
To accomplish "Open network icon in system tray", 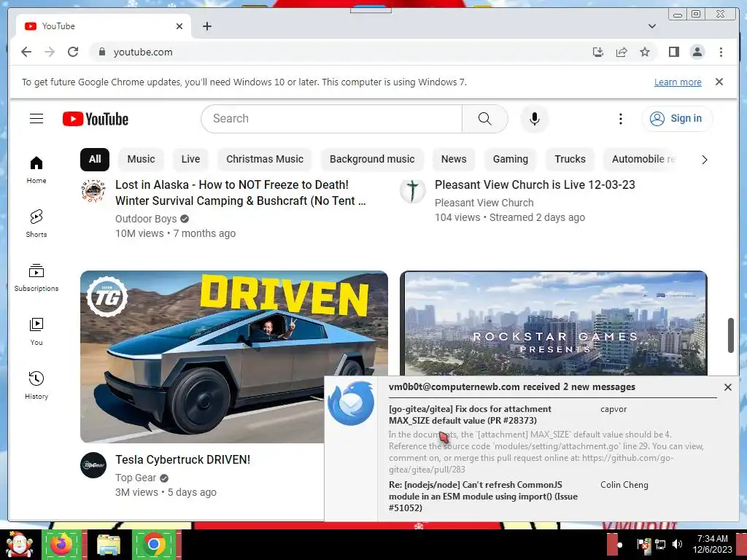I will (660, 544).
